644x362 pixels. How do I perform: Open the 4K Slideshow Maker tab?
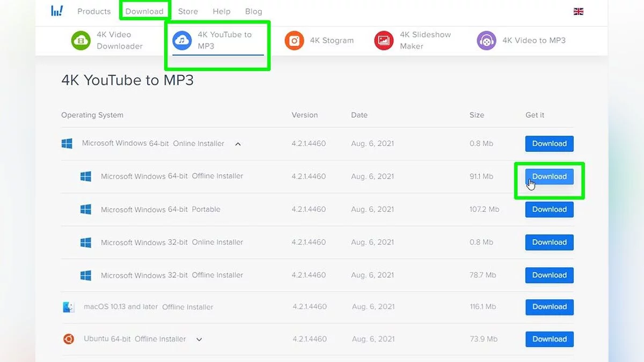pyautogui.click(x=413, y=40)
